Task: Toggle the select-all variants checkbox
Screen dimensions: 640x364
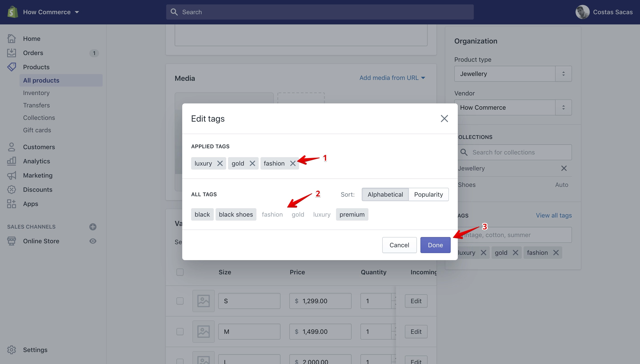Action: 180,272
